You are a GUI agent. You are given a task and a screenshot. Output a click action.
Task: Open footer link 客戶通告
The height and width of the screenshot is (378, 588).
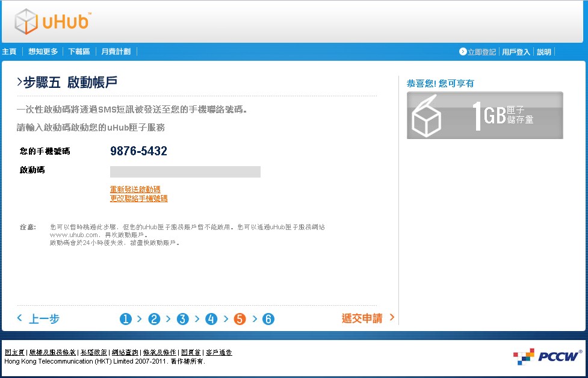tap(219, 352)
